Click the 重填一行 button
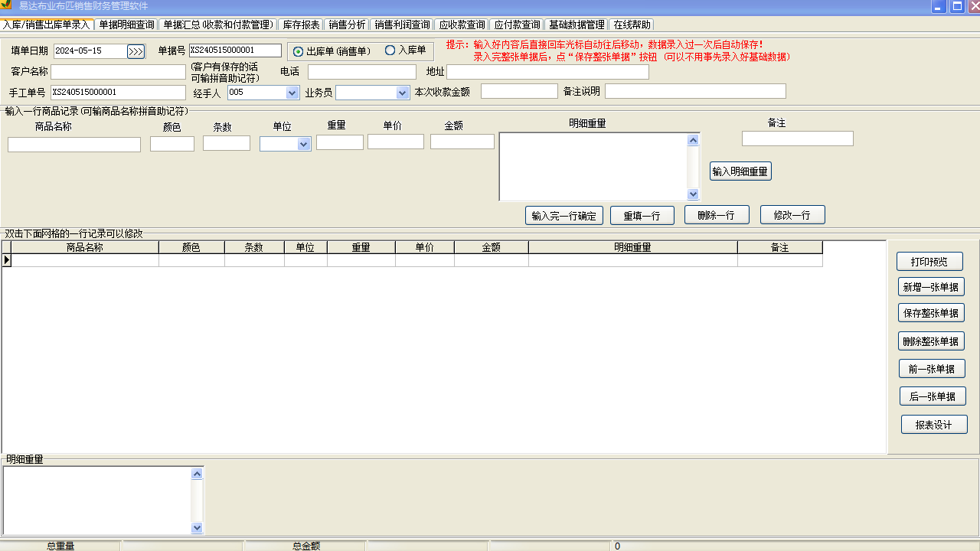Screen dimensions: 980x551 pyautogui.click(x=642, y=215)
